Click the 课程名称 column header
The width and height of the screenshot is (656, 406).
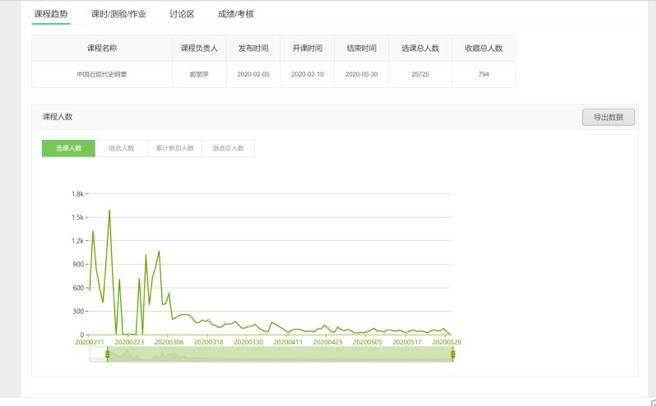tap(102, 48)
